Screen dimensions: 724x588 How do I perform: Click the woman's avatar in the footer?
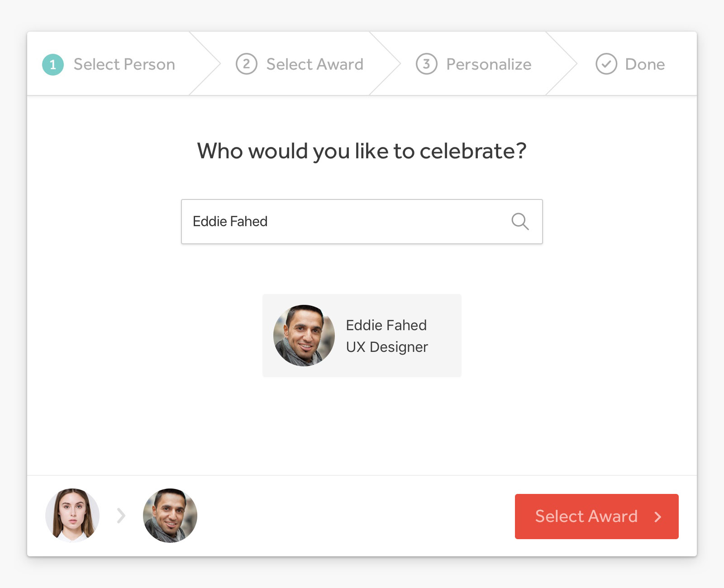point(72,516)
